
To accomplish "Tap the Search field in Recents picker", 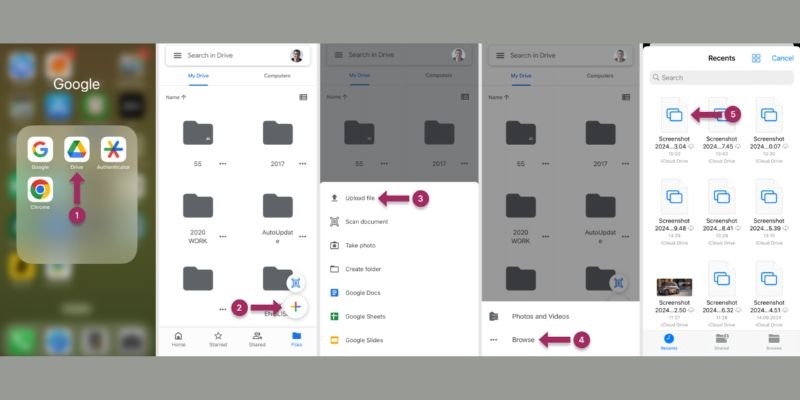I will 721,78.
